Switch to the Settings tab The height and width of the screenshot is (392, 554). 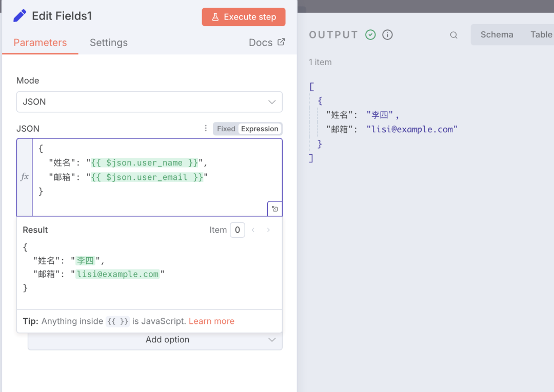[x=109, y=43]
